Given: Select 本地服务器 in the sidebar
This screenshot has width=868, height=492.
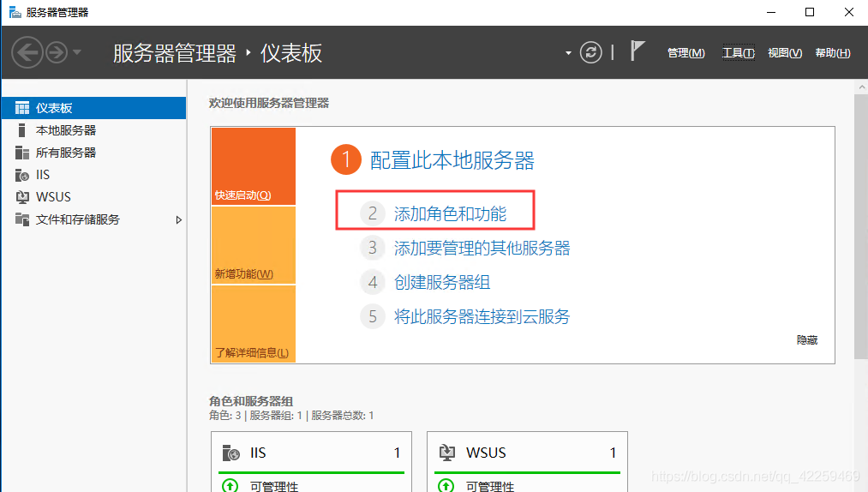Looking at the screenshot, I should click(x=66, y=130).
